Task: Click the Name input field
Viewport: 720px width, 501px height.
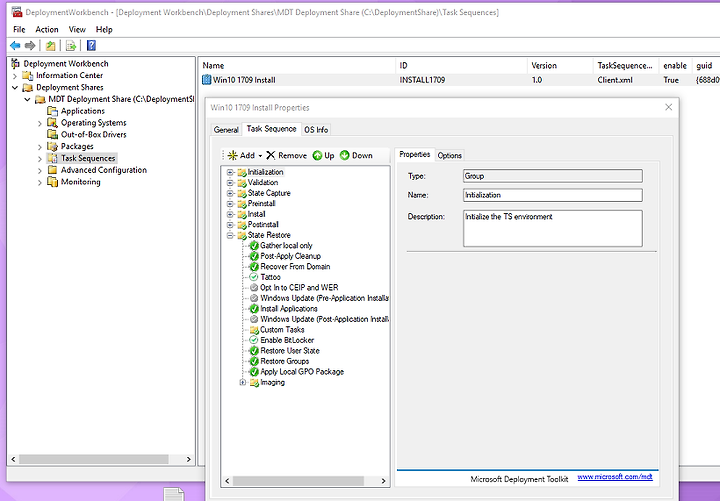Action: (x=553, y=195)
